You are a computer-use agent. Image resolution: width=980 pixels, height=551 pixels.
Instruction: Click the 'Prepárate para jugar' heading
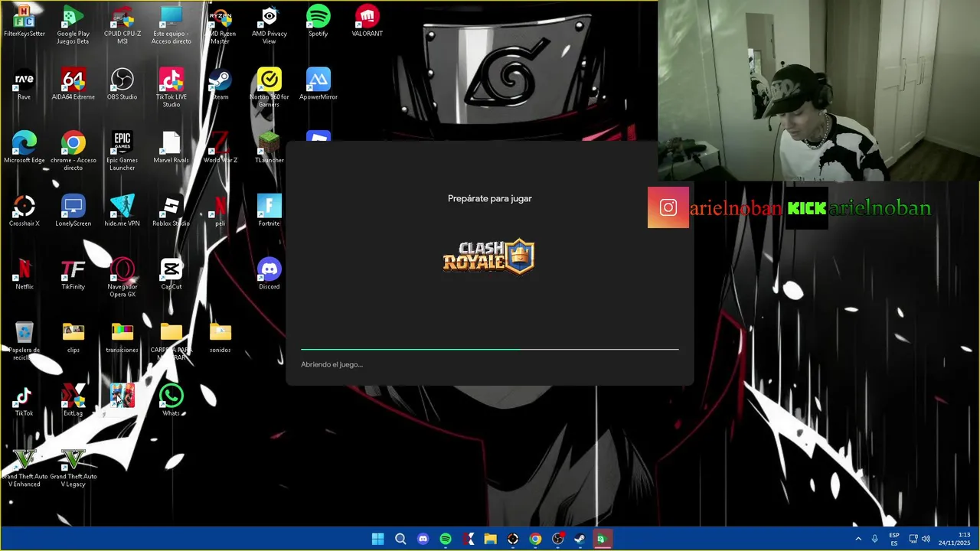pyautogui.click(x=489, y=198)
